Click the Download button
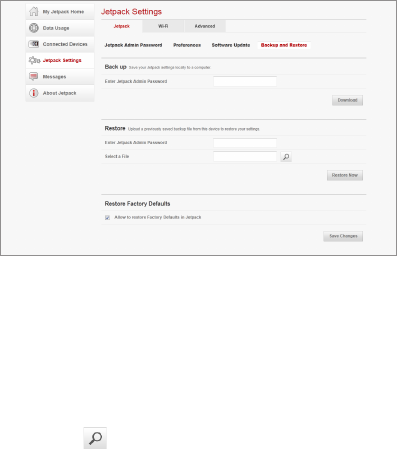397x449 pixels. pyautogui.click(x=347, y=100)
